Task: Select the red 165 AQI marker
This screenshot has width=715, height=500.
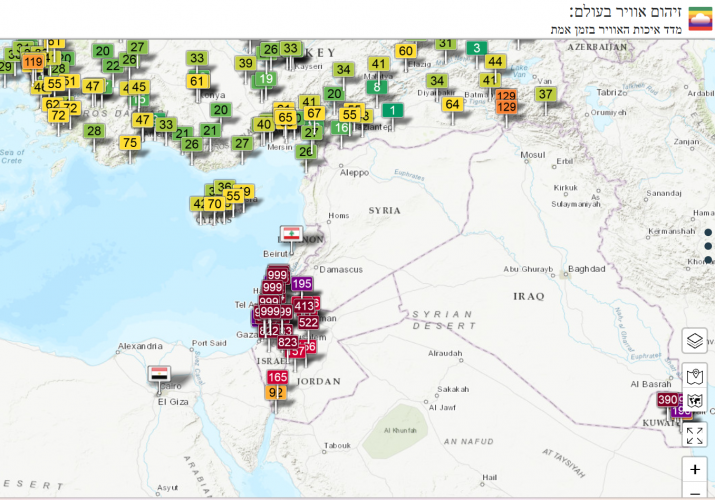Action: tap(277, 377)
